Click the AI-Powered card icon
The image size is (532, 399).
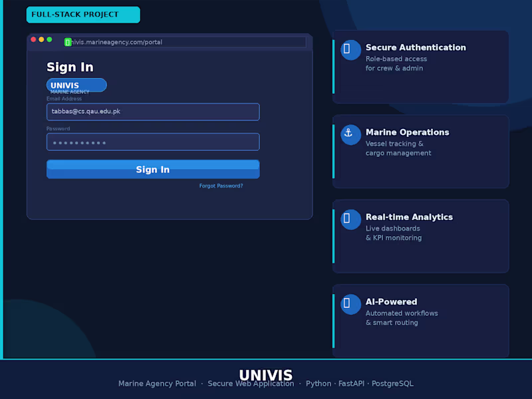tap(350, 305)
